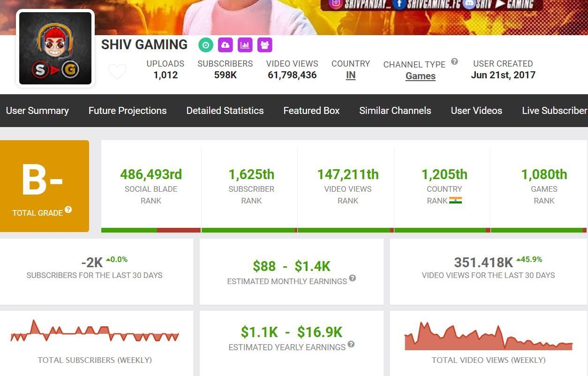Image resolution: width=588 pixels, height=376 pixels.
Task: Click the -2K subscribers last 30 days value
Action: click(92, 263)
